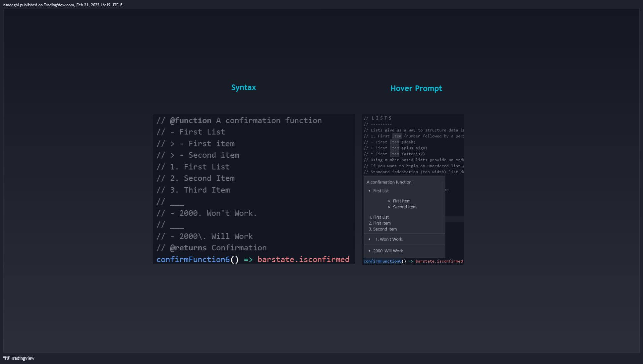Click '1. First List' in the tooltip
Image resolution: width=643 pixels, height=364 pixels.
click(379, 217)
